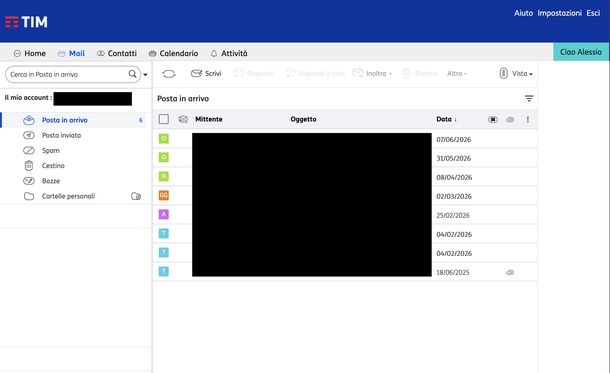Select the T avatar of the 18/06/2025 message

pyautogui.click(x=164, y=271)
